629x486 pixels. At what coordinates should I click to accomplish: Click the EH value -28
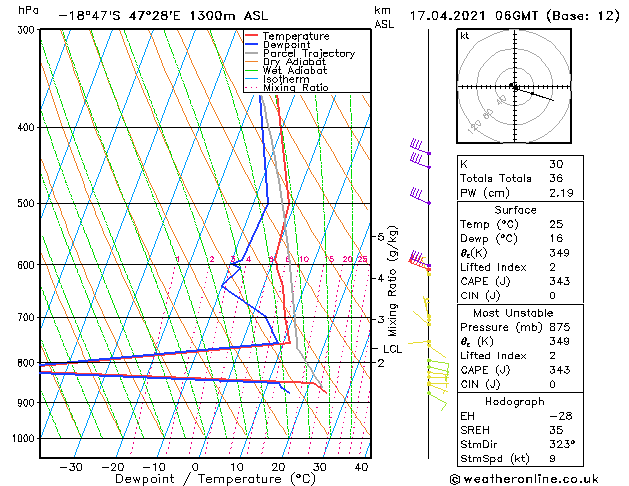pos(561,416)
